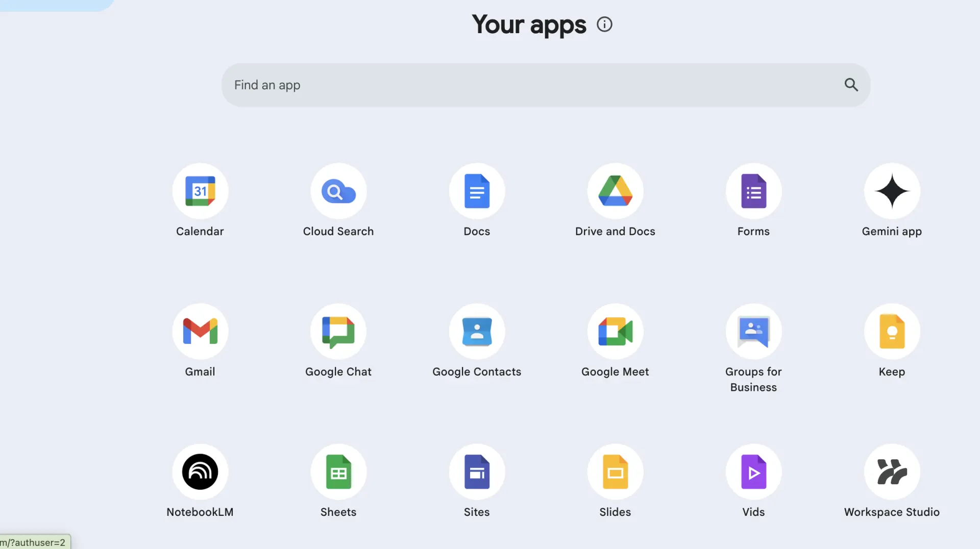This screenshot has height=549, width=980.
Task: Click the Google Chat text label
Action: click(x=338, y=372)
